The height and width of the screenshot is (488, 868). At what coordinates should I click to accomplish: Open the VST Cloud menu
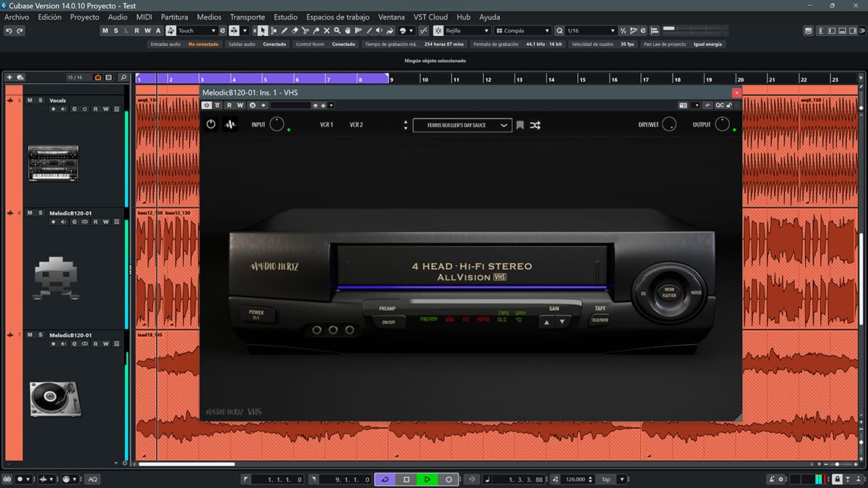click(x=430, y=17)
